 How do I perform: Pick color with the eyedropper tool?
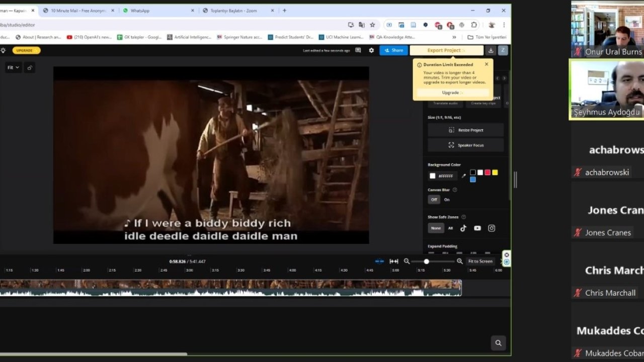click(463, 176)
